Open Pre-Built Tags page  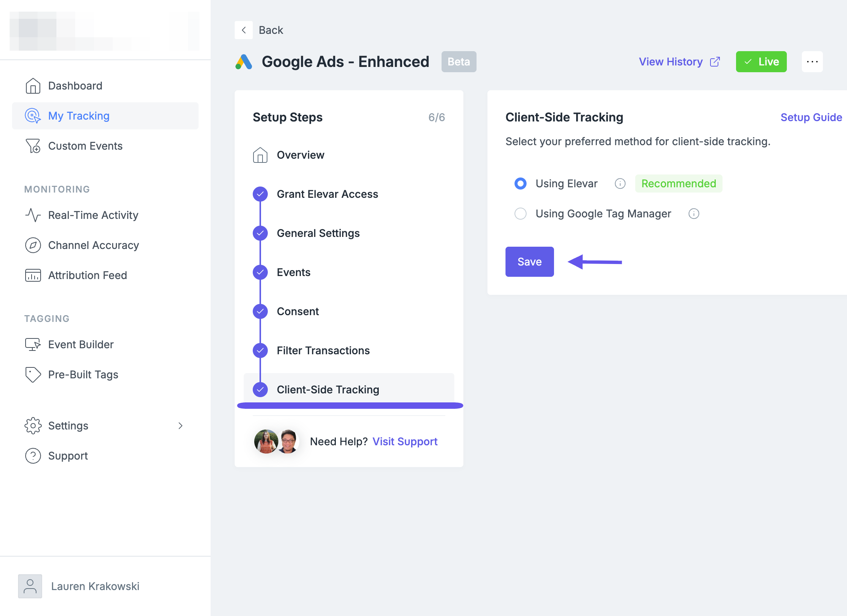click(x=105, y=375)
